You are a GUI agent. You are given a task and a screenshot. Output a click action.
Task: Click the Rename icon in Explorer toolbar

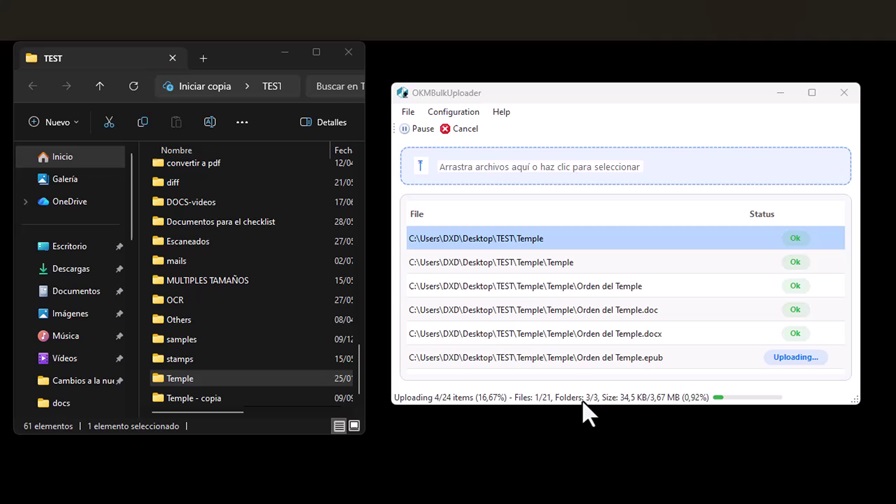210,122
